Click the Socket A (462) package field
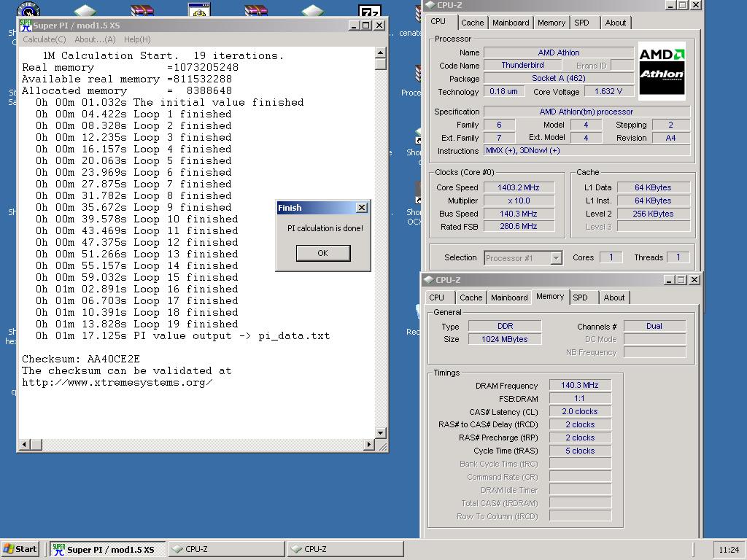This screenshot has height=560, width=747. coord(559,79)
